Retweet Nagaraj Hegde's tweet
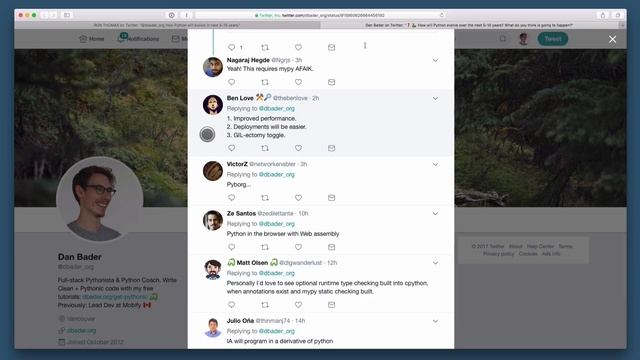The image size is (640, 360). 265,82
